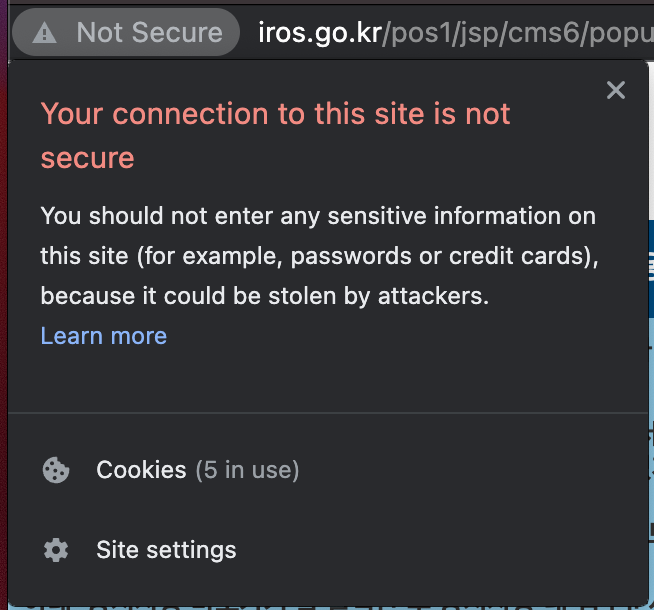The width and height of the screenshot is (654, 610).
Task: Click the gear icon beside Site settings
Action: point(56,550)
